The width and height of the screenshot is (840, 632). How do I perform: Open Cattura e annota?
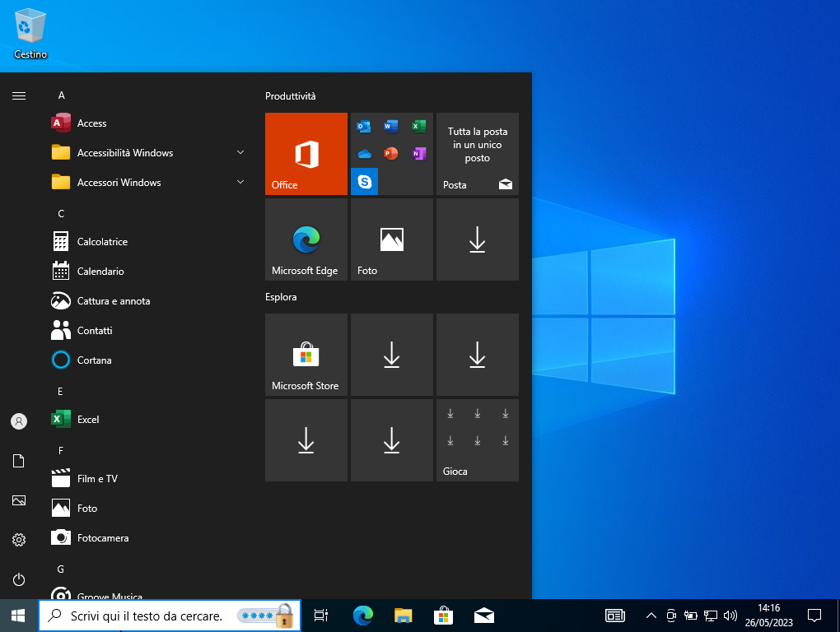click(147, 300)
